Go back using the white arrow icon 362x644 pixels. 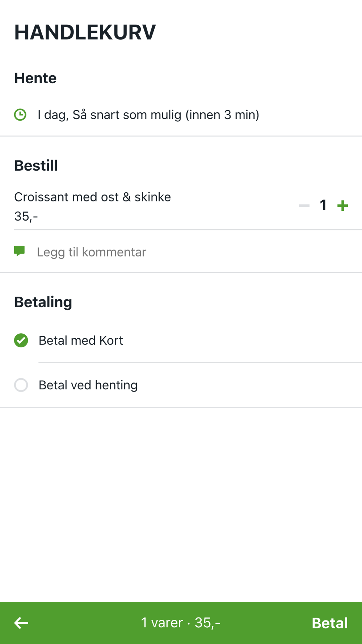21,623
